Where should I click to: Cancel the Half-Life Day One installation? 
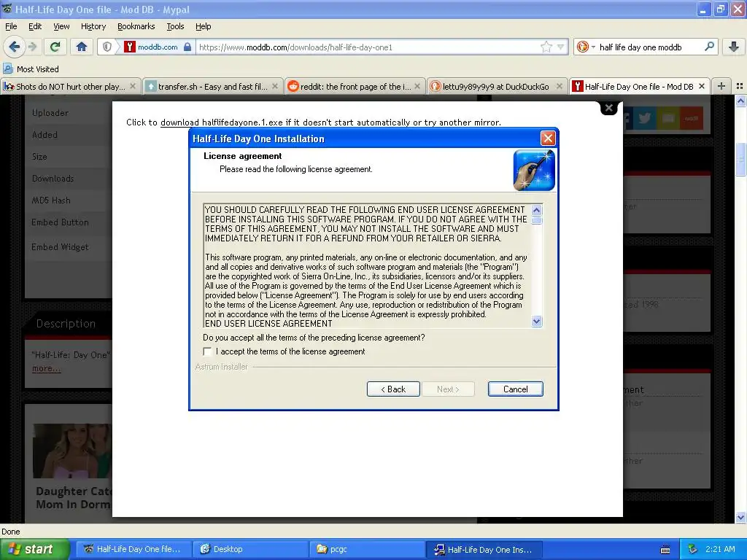pos(516,389)
